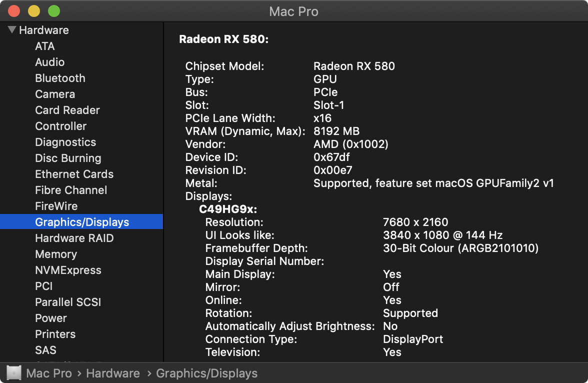
Task: Click the Connection Type value DisplayPort
Action: coord(413,339)
